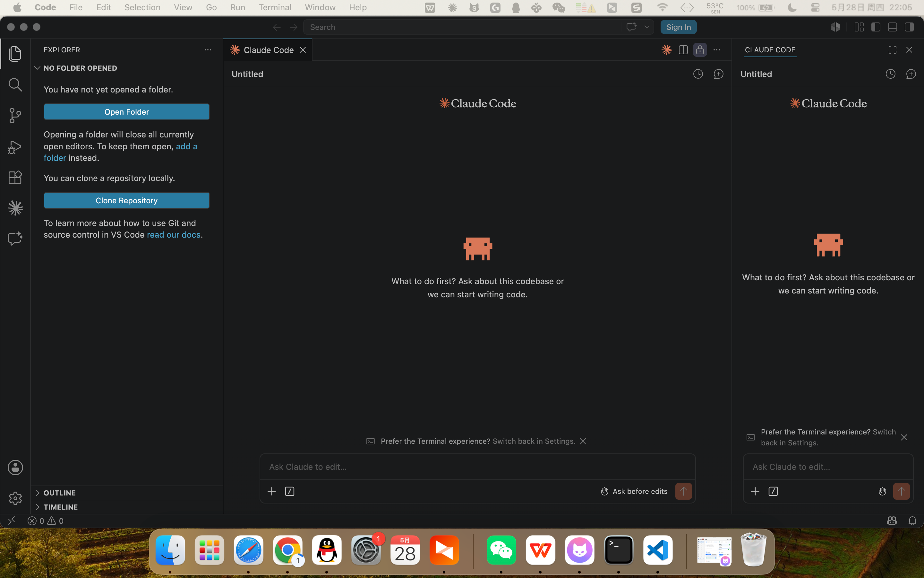Open the View menu
Viewport: 924px width, 578px height.
(183, 7)
